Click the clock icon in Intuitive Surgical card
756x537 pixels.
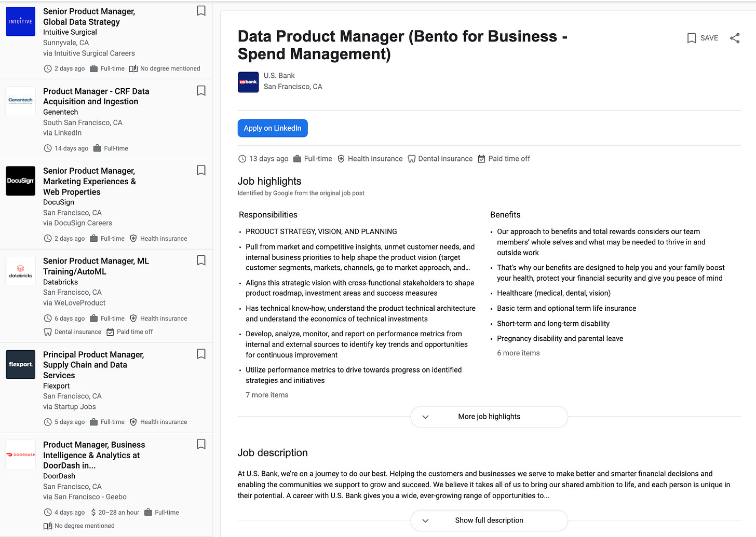[48, 68]
